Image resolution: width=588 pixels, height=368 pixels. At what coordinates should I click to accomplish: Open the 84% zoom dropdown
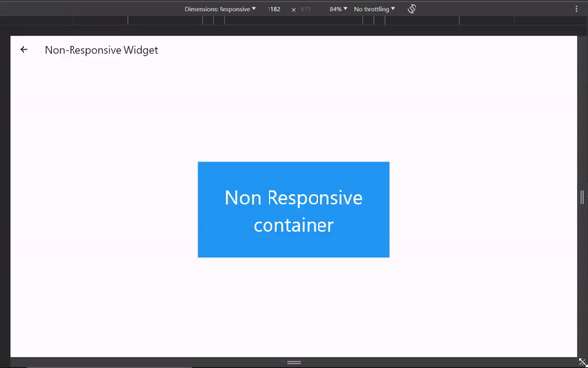338,9
